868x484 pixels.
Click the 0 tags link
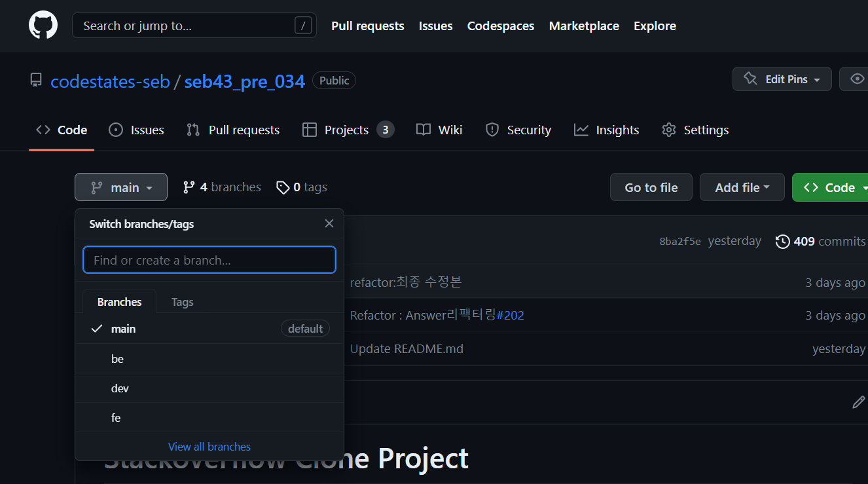(301, 187)
